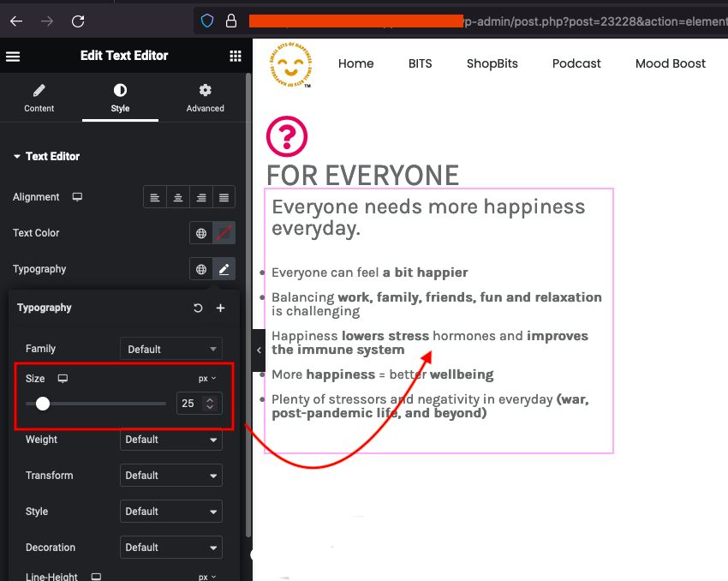Click the 'Everyone can feel a bit happier' bullet
This screenshot has height=581, width=728.
click(370, 273)
